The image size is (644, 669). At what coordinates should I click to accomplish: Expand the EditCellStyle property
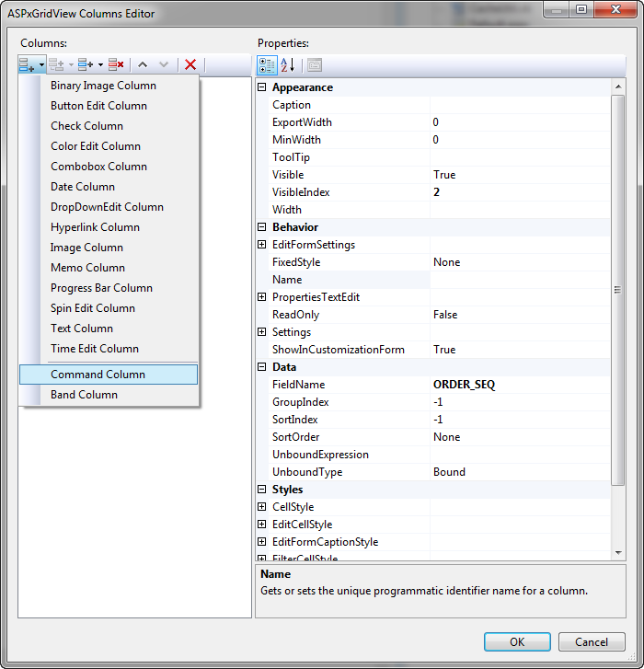click(x=262, y=525)
